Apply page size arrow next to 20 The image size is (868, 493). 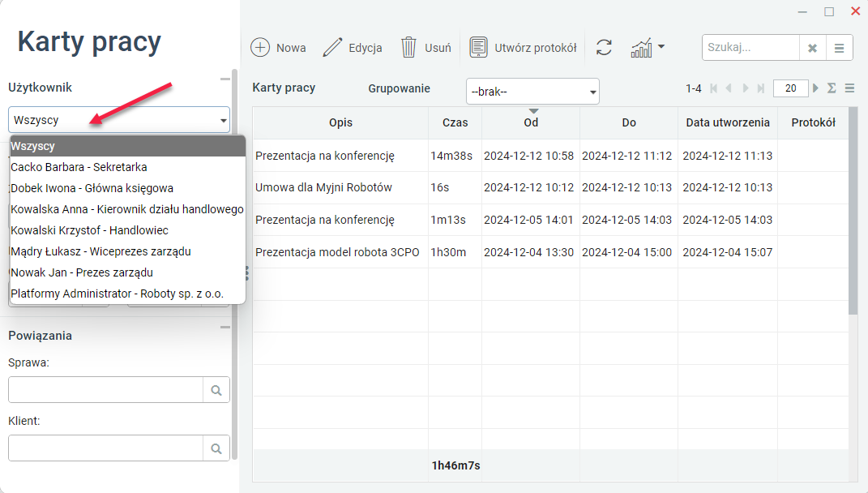[815, 88]
